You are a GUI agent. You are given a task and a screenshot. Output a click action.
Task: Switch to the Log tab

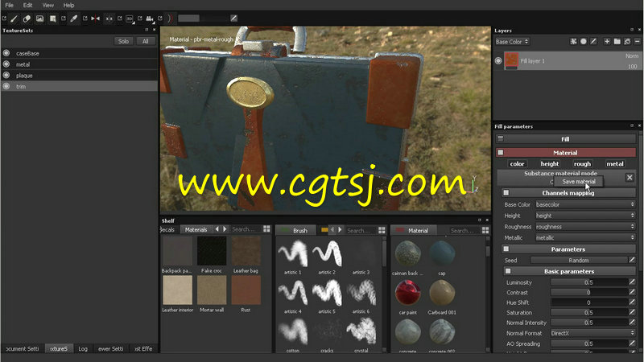83,348
